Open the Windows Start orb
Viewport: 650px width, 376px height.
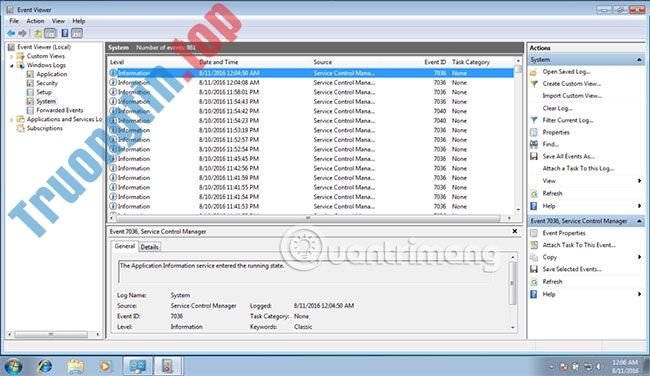coord(13,366)
